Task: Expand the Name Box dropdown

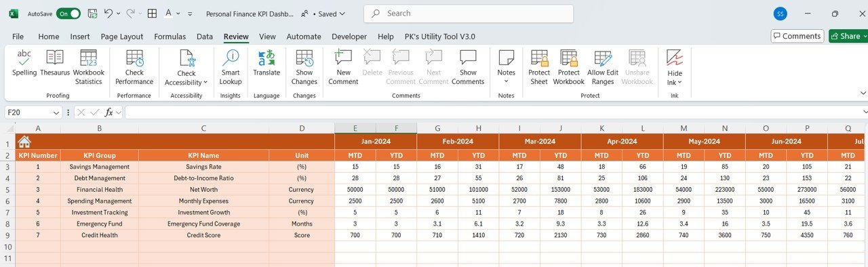Action: [x=56, y=112]
